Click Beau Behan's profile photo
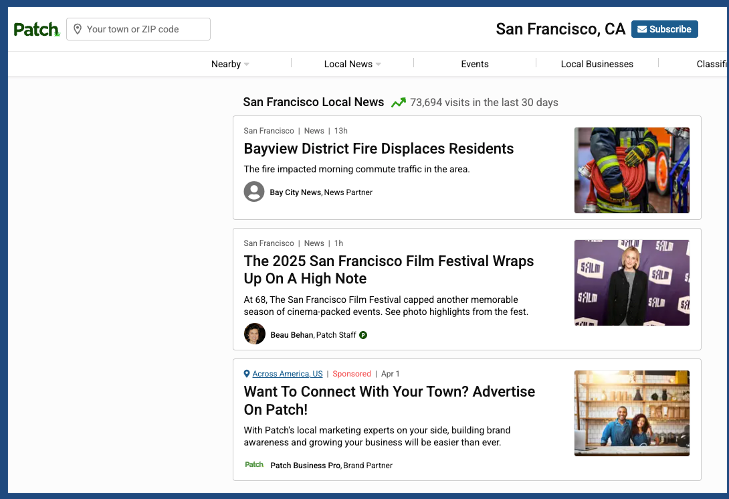The height and width of the screenshot is (499, 729). tap(254, 333)
